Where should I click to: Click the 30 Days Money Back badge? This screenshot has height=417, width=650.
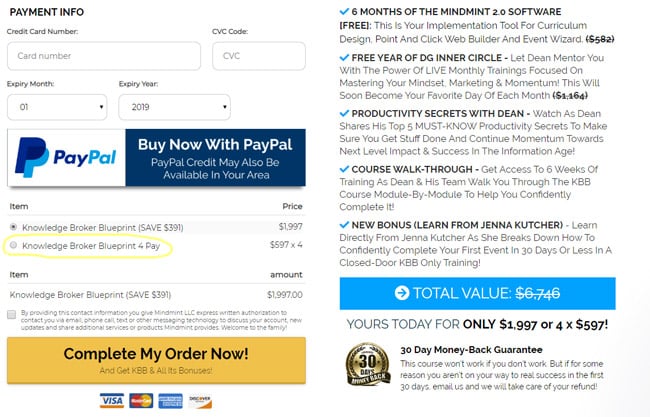368,364
